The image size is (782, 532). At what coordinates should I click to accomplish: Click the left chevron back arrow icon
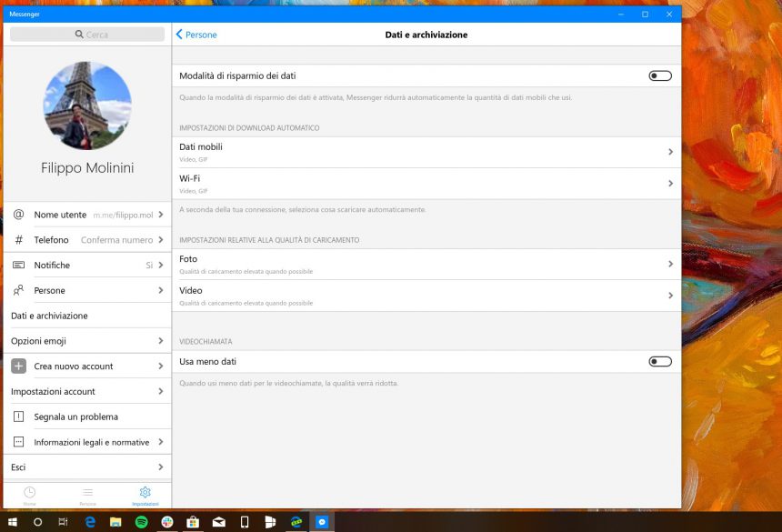coord(179,35)
